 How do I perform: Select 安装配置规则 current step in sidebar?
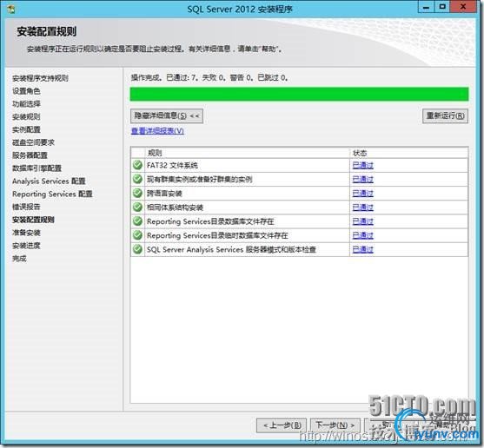(x=33, y=220)
